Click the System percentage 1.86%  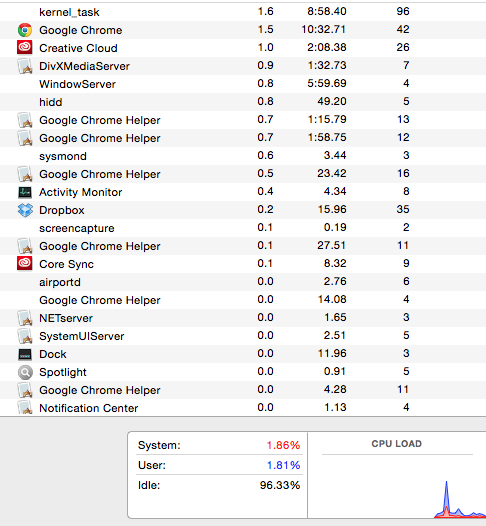tap(283, 445)
